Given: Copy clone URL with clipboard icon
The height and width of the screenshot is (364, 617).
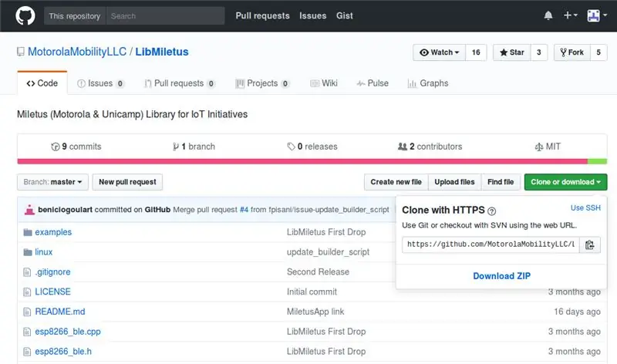Looking at the screenshot, I should (x=589, y=244).
